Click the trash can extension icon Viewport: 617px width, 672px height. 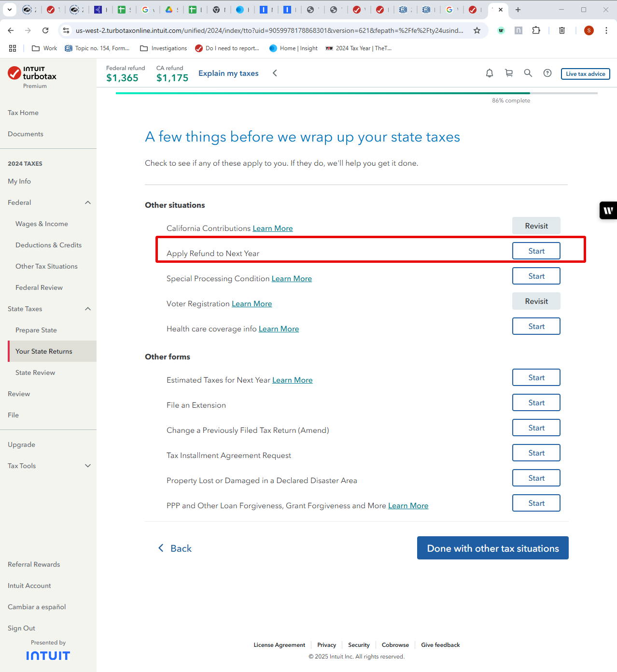point(562,30)
